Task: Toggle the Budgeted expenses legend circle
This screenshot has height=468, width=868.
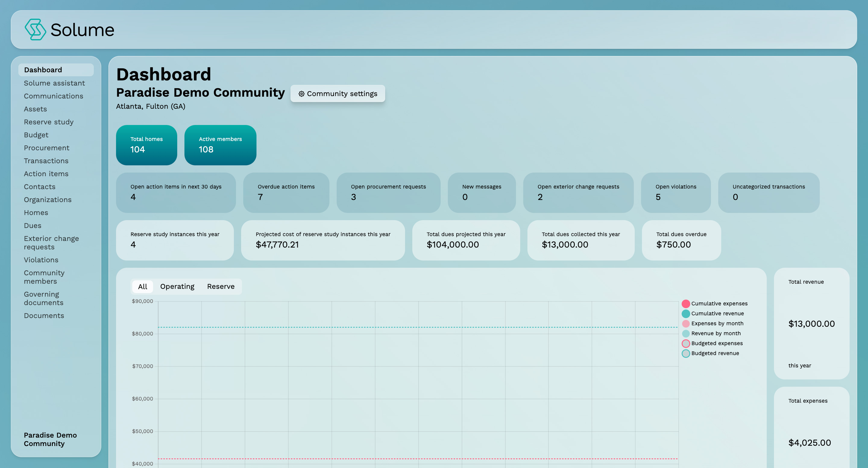Action: [685, 343]
